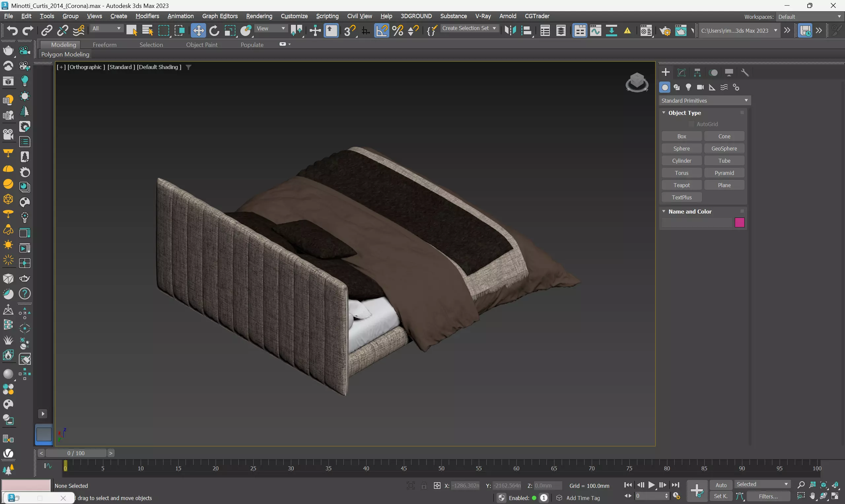
Task: Click the time slider 0 / 100 bar
Action: pos(76,453)
